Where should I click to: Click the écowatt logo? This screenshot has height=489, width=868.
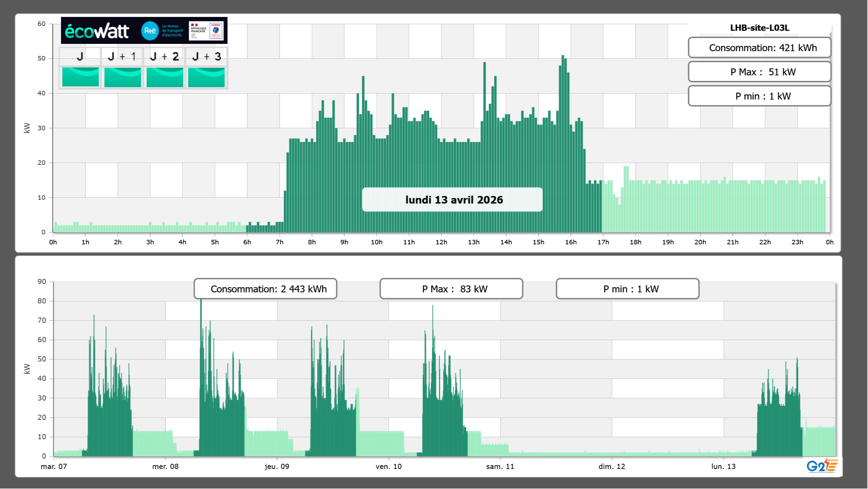[x=97, y=31]
